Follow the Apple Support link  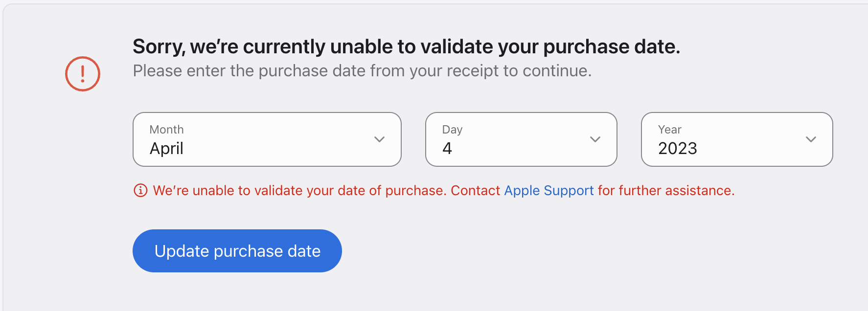(x=549, y=190)
